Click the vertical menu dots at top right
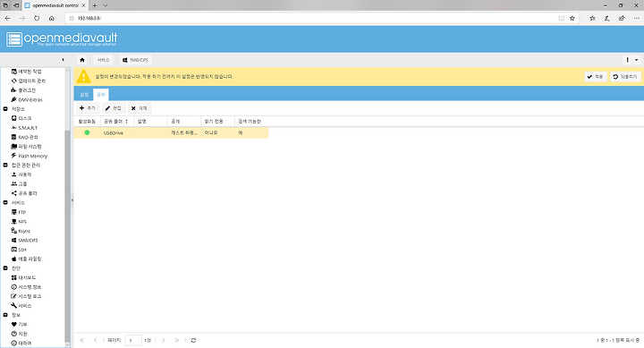The width and height of the screenshot is (644, 348). click(627, 60)
